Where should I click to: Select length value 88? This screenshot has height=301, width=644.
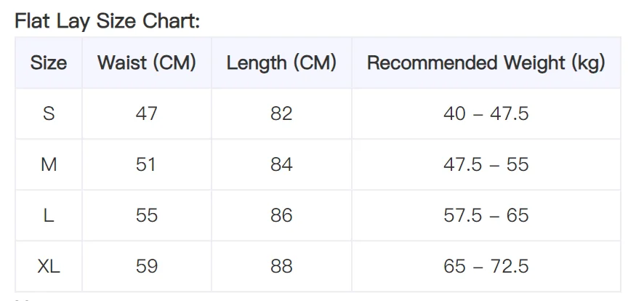tap(281, 266)
